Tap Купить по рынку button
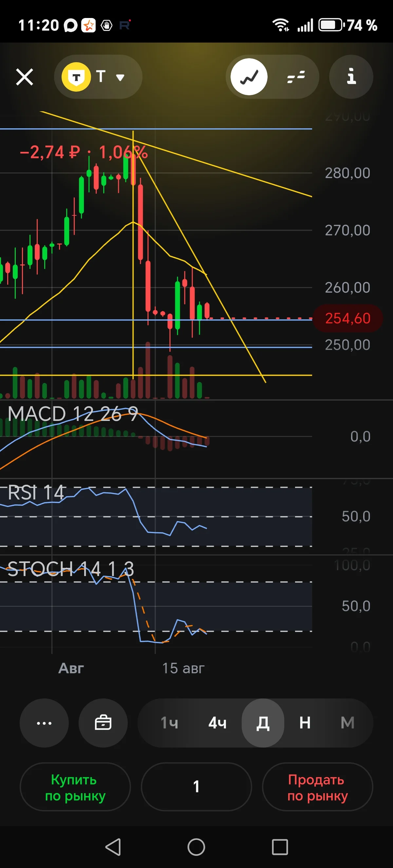This screenshot has width=393, height=868. pyautogui.click(x=75, y=787)
